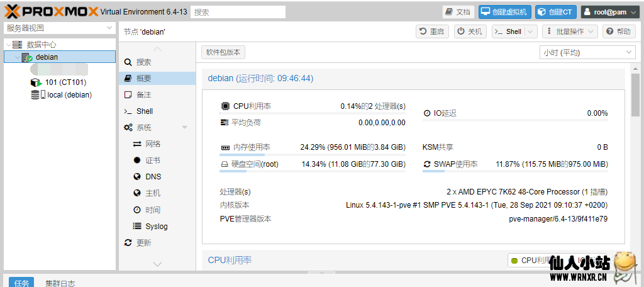
Task: Select 数据中心 in the resource tree
Action: 41,45
